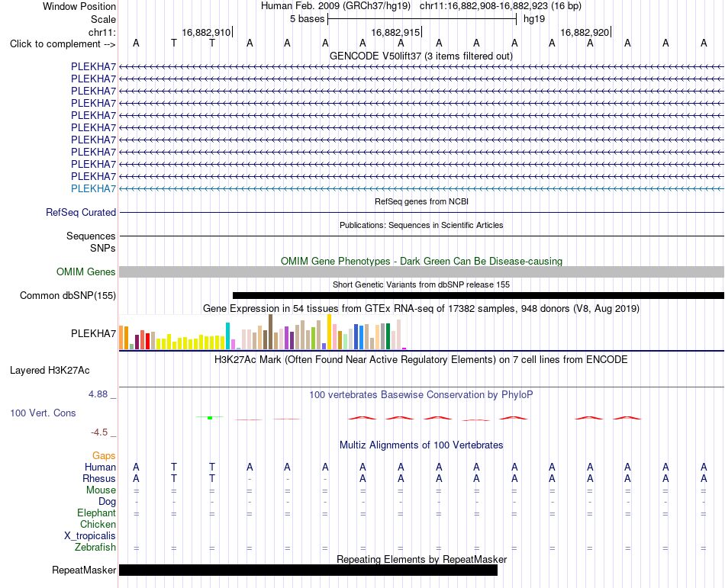Select the 'X_tropicalis' alignment row label
This screenshot has width=725, height=588.
coord(90,536)
